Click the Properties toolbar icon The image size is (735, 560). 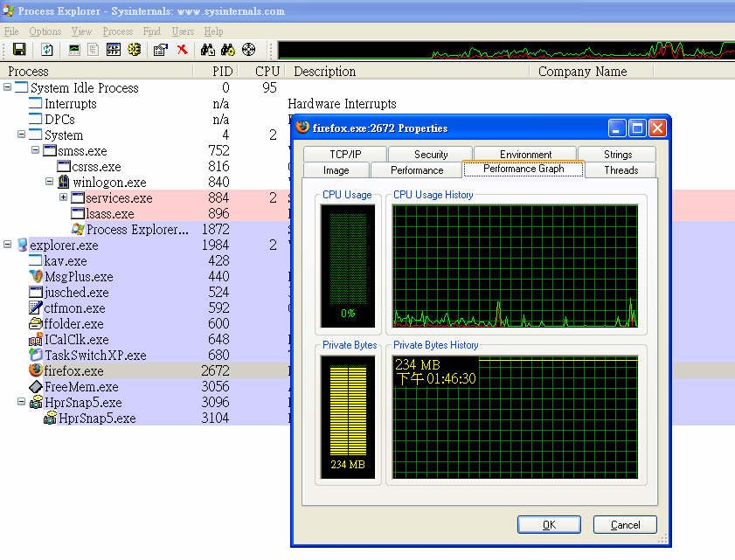coord(160,50)
